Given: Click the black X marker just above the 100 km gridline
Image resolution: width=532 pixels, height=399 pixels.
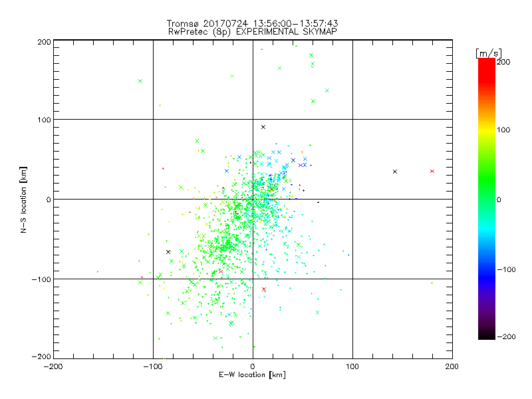Looking at the screenshot, I should [x=263, y=127].
